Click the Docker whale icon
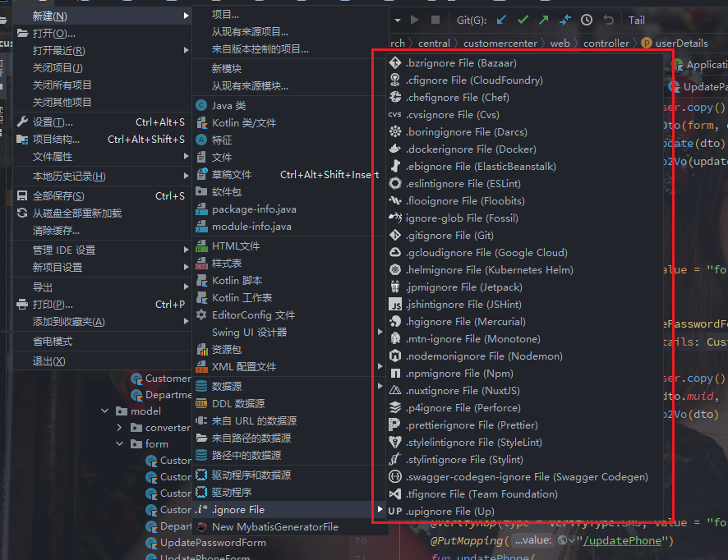Viewport: 728px width, 560px height. [395, 149]
